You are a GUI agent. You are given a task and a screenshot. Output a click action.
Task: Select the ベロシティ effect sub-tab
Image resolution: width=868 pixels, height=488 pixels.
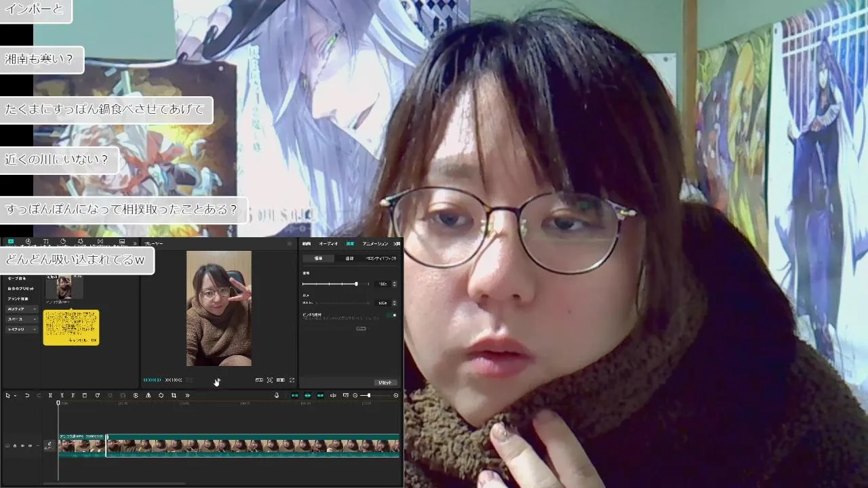point(381,258)
